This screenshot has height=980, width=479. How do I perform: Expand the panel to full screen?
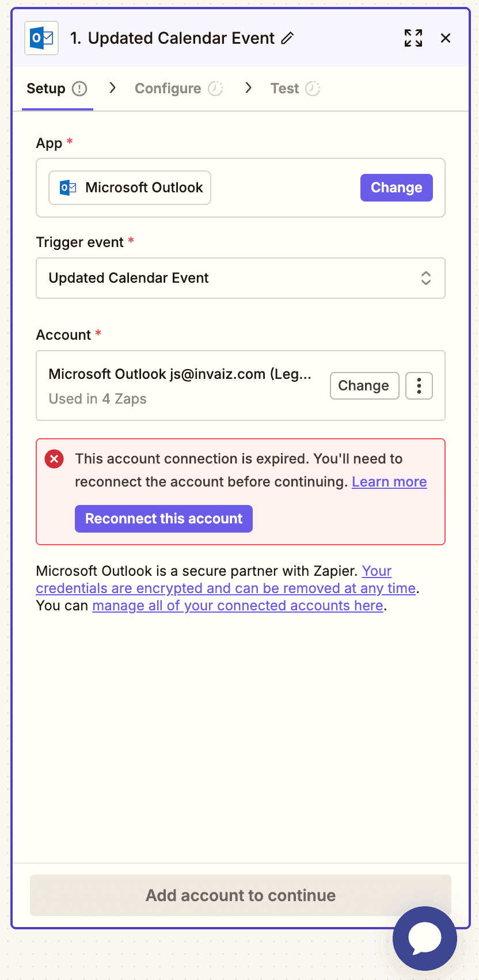[413, 38]
